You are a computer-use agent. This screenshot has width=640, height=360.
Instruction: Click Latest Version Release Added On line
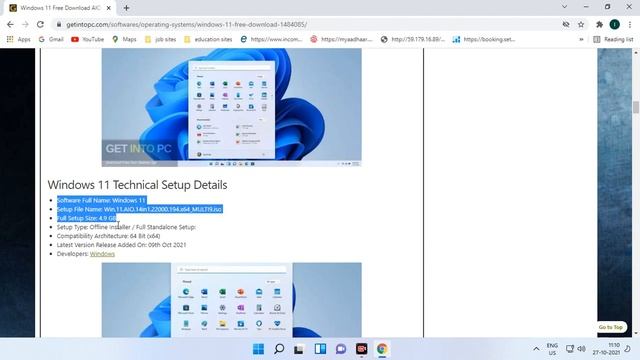[121, 245]
